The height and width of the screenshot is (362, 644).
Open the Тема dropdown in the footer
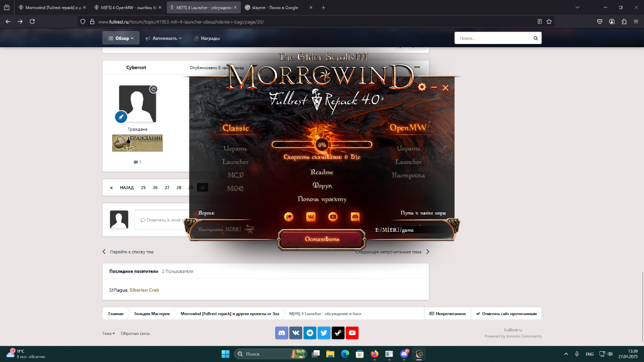108,334
